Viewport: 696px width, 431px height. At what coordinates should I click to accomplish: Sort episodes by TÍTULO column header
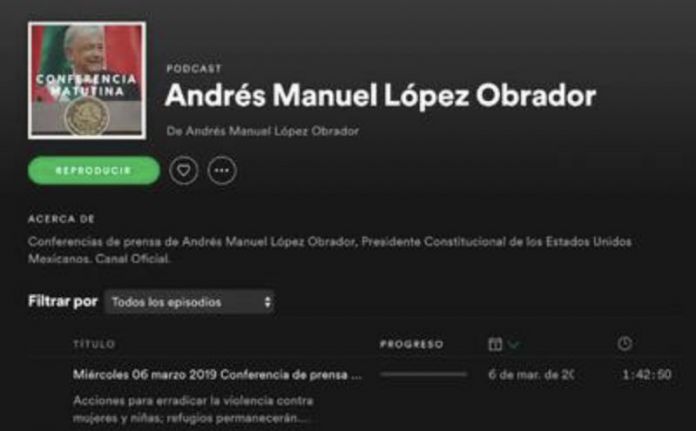click(94, 344)
